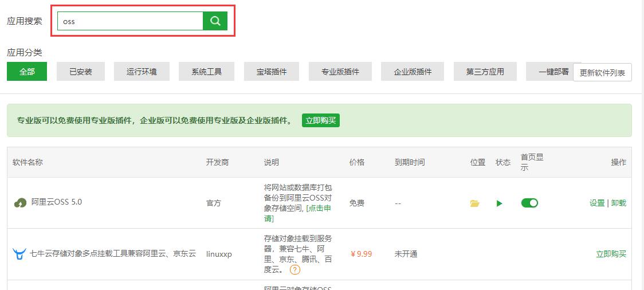This screenshot has height=290, width=644.
Task: Switch to the 已安装 category
Action: pyautogui.click(x=80, y=72)
